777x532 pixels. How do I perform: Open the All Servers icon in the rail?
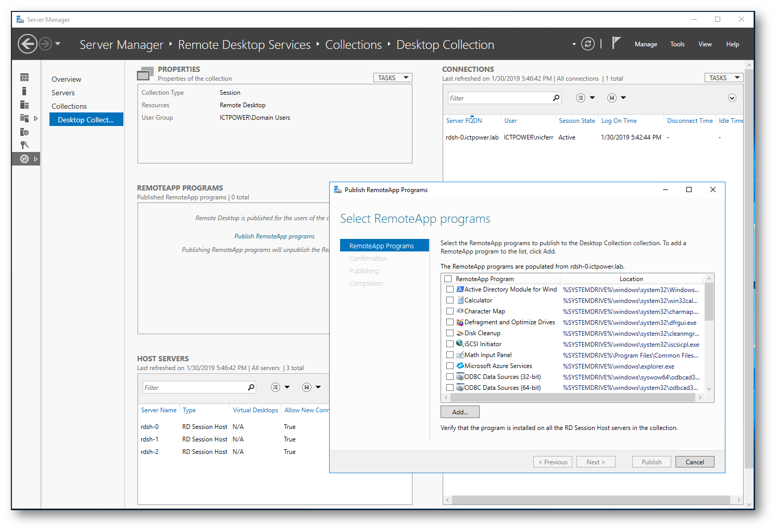pyautogui.click(x=24, y=105)
